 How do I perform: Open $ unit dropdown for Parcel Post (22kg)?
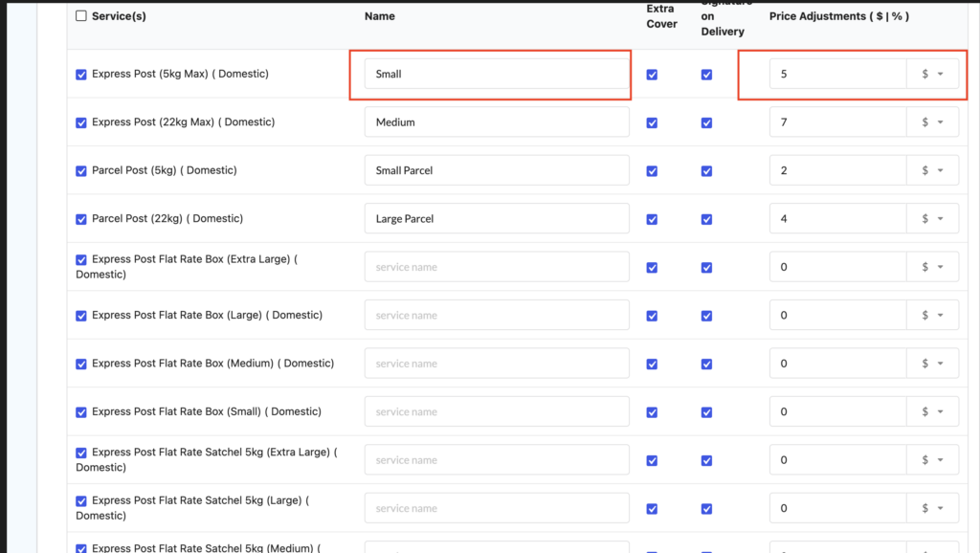coord(932,218)
